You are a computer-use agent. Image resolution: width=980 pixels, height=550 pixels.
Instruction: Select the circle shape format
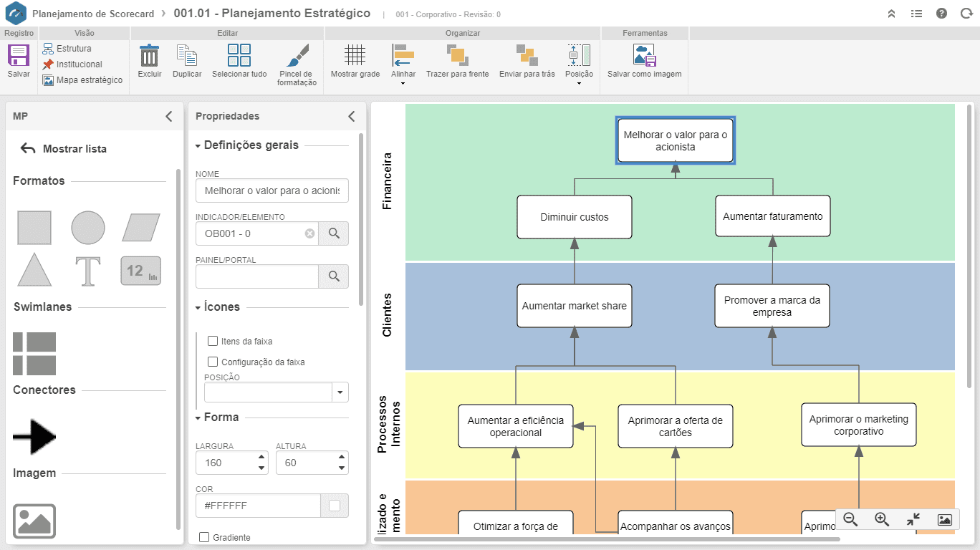[88, 228]
